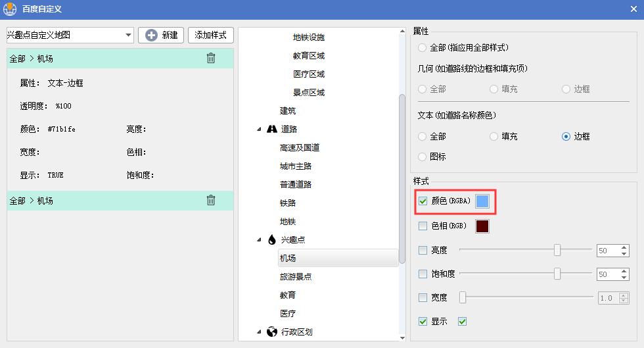Increase the 亮度 value with up arrow

[624, 247]
